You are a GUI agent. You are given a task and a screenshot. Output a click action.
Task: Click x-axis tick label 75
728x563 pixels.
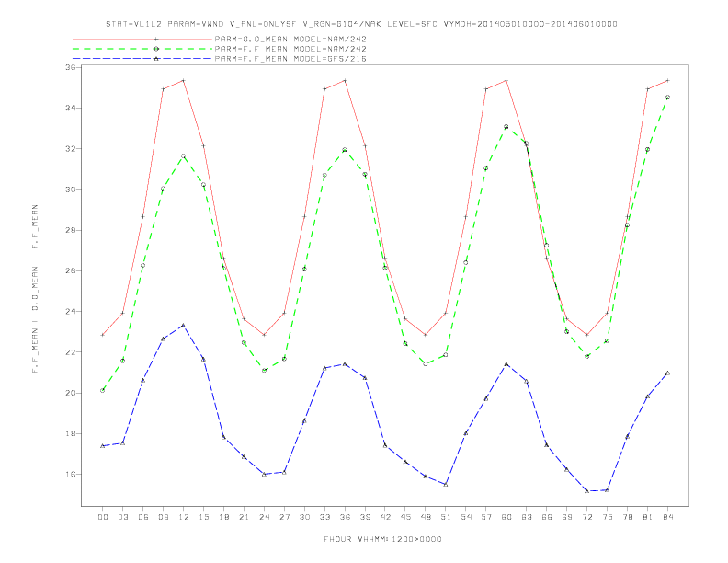click(x=608, y=517)
